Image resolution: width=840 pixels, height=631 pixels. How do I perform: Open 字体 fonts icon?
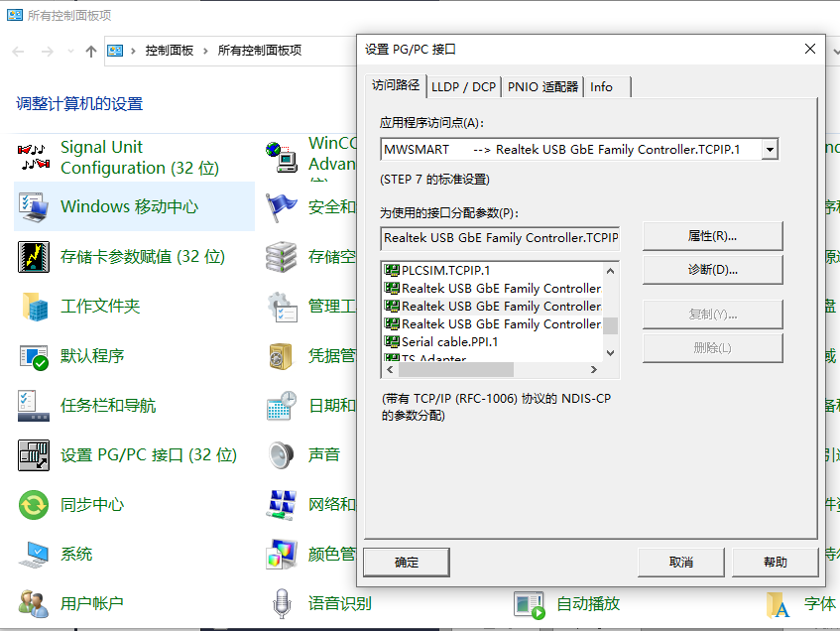point(778,605)
